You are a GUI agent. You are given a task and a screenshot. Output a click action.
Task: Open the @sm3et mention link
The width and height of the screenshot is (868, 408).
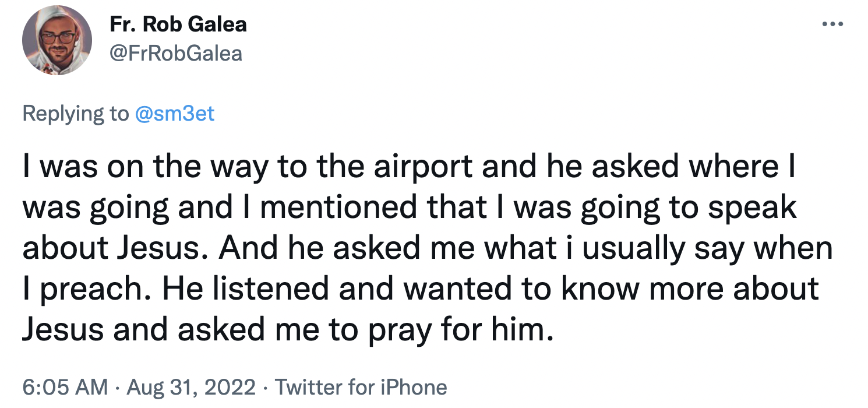(174, 113)
